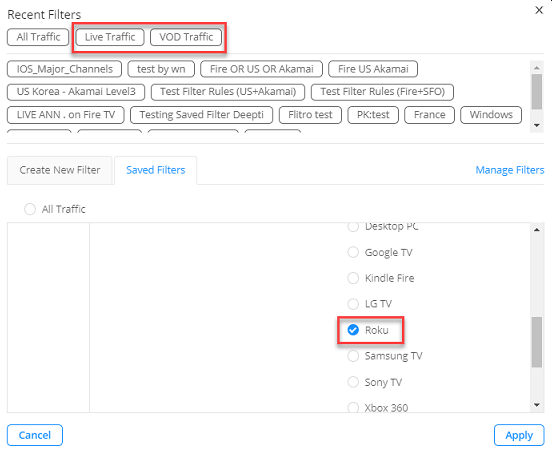Click the recent filters scroll down arrow

(537, 125)
